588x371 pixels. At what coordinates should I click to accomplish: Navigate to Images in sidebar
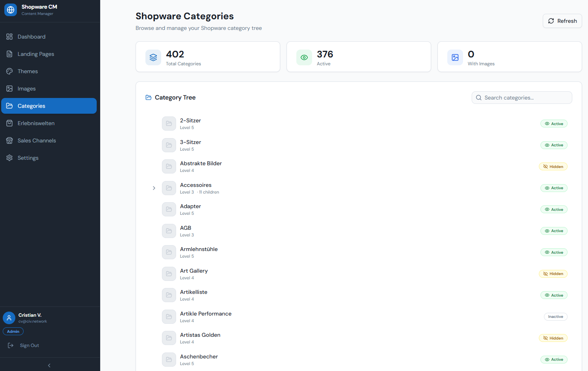(x=49, y=89)
